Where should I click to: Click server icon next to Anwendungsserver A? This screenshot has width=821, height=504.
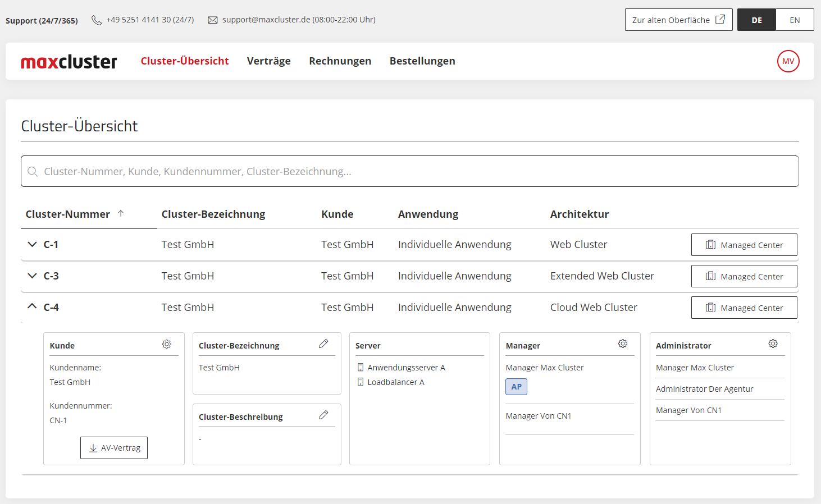[x=361, y=368]
